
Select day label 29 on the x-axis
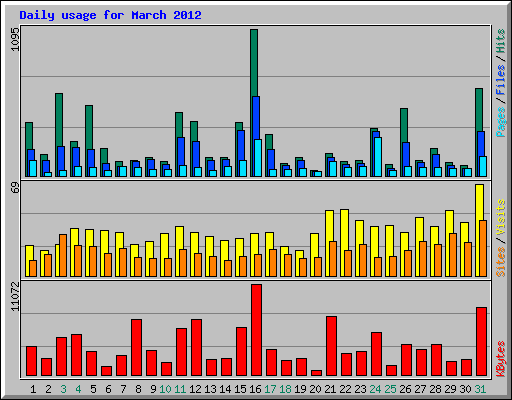click(450, 389)
